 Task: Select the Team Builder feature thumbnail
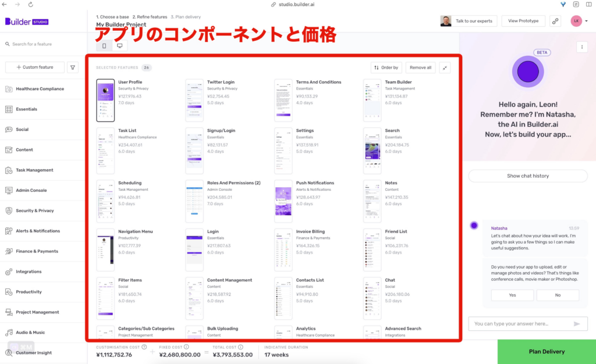click(372, 100)
